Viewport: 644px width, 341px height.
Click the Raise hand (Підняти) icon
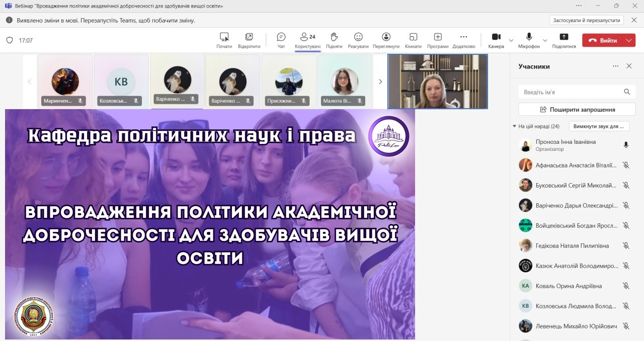point(334,40)
